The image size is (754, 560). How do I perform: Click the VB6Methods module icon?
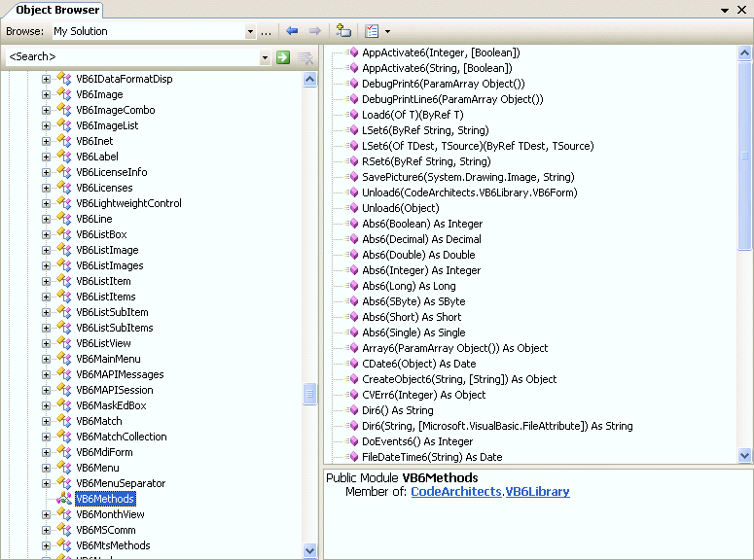[64, 499]
